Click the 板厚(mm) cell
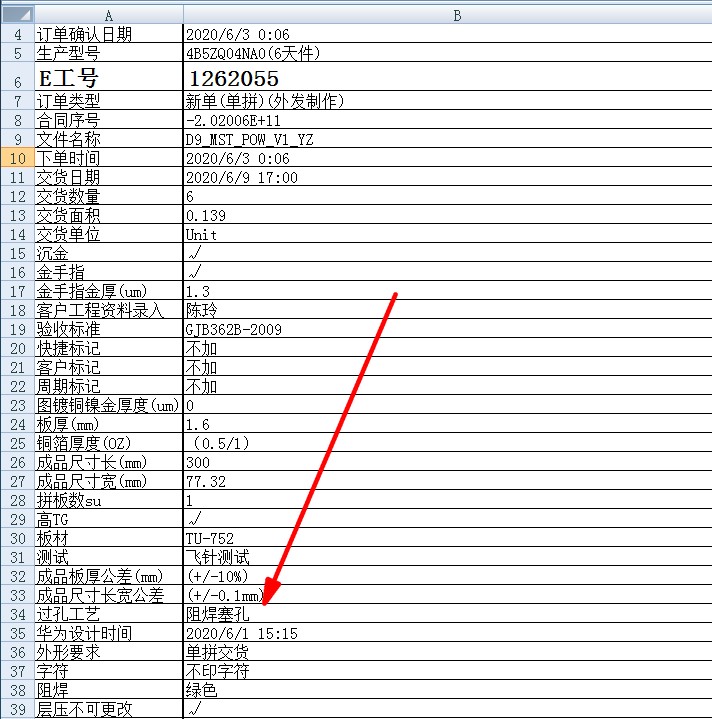This screenshot has width=712, height=719. [109, 425]
